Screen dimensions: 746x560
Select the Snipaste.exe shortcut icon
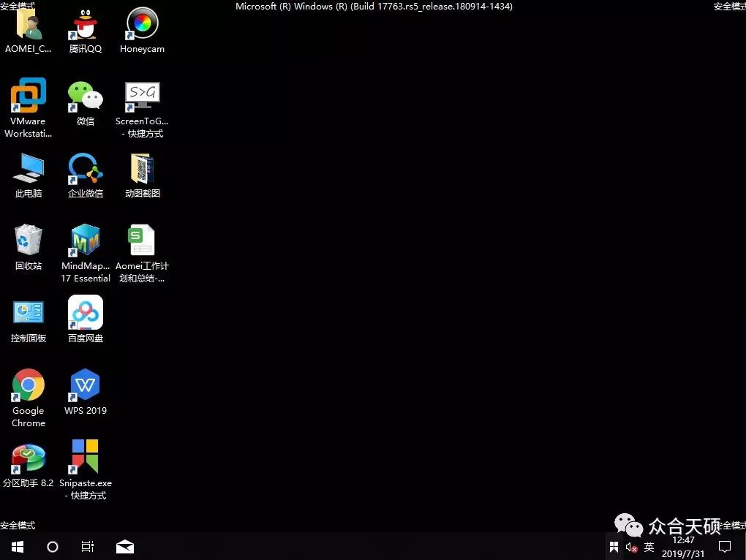[85, 457]
